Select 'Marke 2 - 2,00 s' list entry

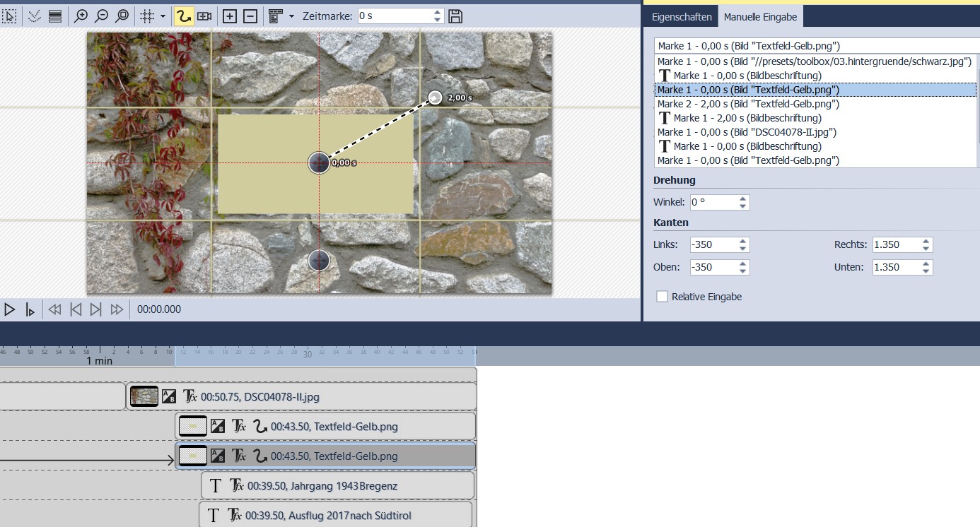tap(748, 104)
